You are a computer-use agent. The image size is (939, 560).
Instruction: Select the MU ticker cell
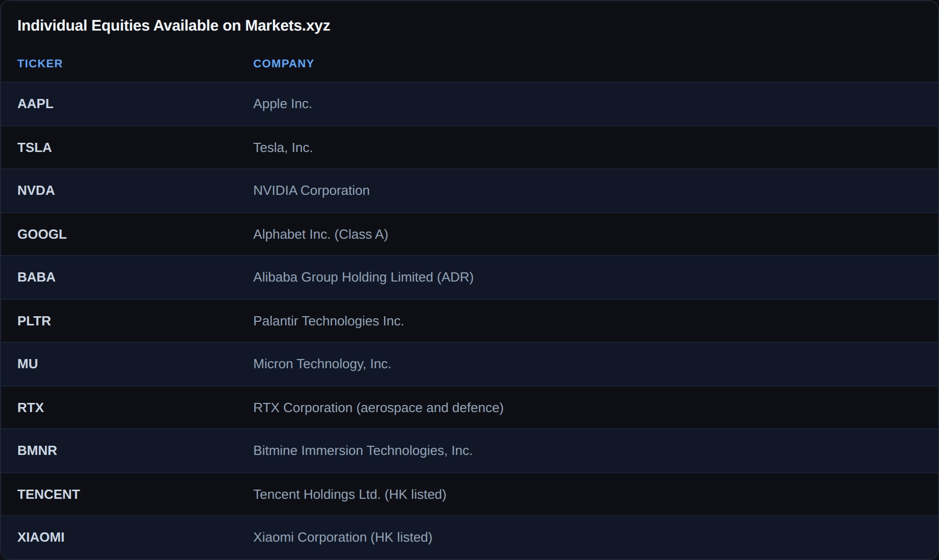(x=28, y=364)
